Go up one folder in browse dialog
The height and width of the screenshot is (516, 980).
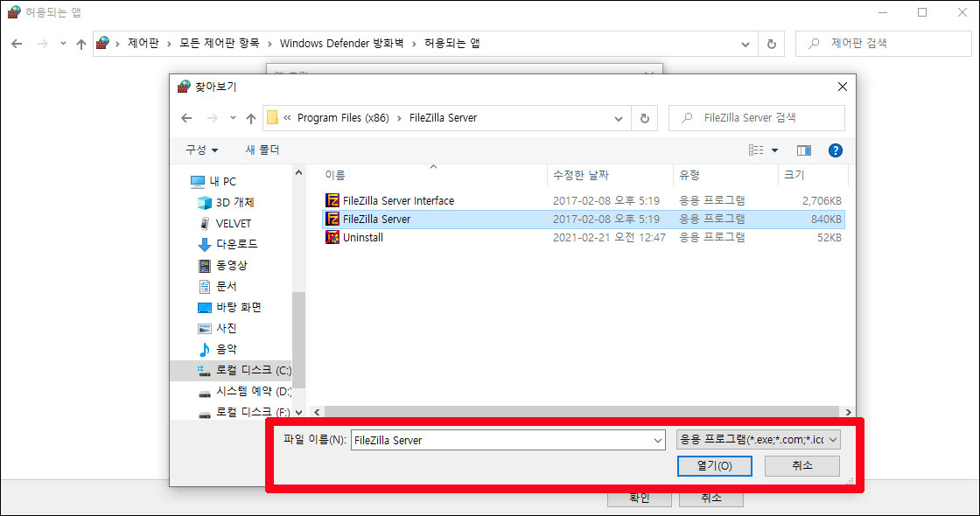pyautogui.click(x=250, y=118)
